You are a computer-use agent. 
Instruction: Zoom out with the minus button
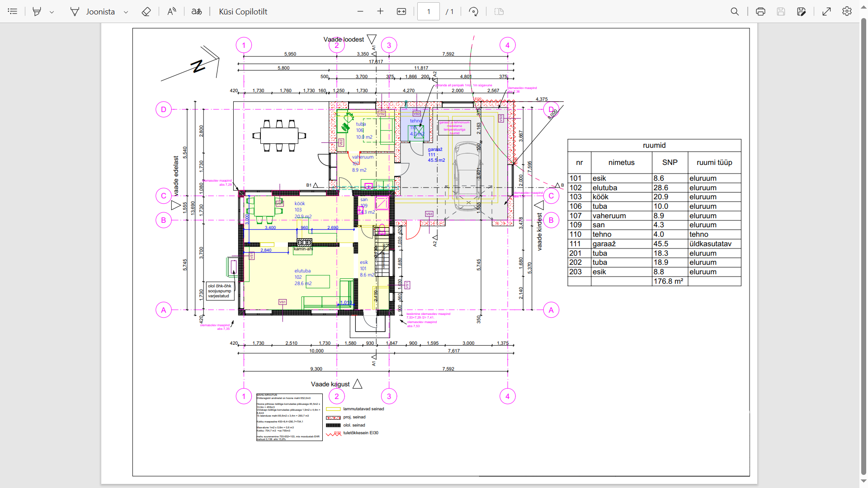coord(360,11)
